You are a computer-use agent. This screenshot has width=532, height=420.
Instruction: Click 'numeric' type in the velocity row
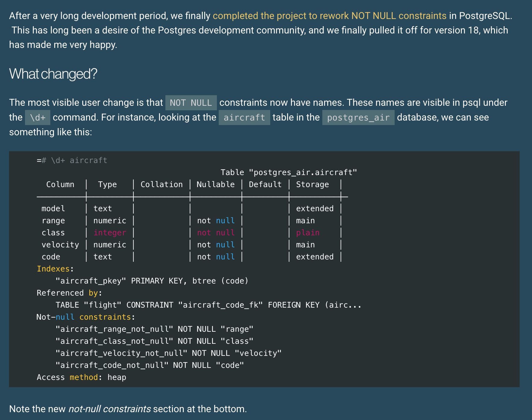click(110, 245)
